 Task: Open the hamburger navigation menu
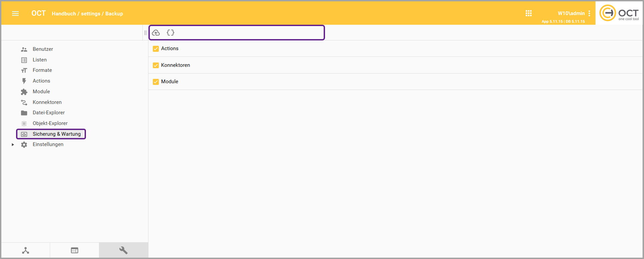click(15, 14)
